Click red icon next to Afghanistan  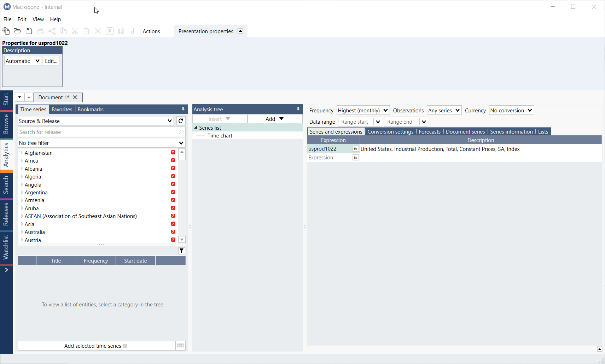173,153
